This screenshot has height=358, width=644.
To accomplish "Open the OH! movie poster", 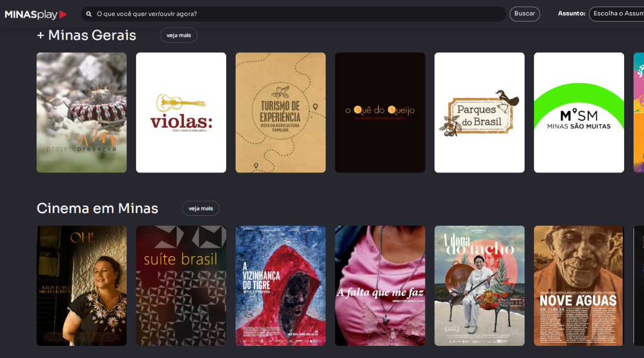I will pyautogui.click(x=81, y=286).
